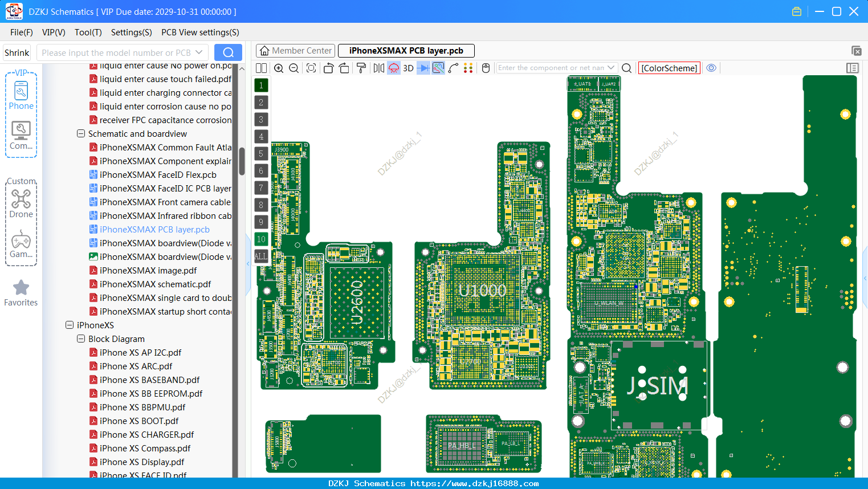Screen dimensions: 868x489
Task: Select PCB layer 2
Action: point(261,103)
